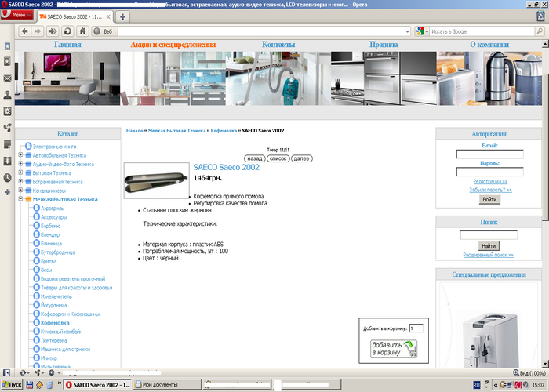Click the далее product button
The width and height of the screenshot is (549, 392).
(x=301, y=158)
